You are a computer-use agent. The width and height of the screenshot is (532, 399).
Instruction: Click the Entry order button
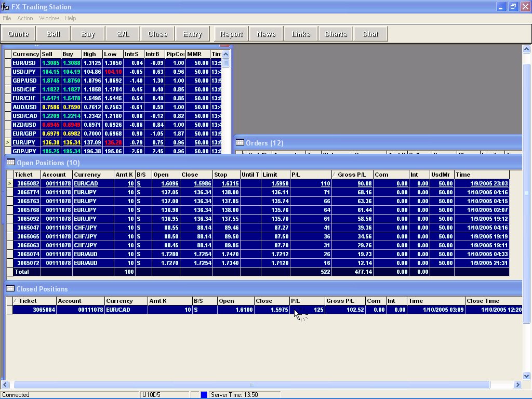tap(192, 34)
